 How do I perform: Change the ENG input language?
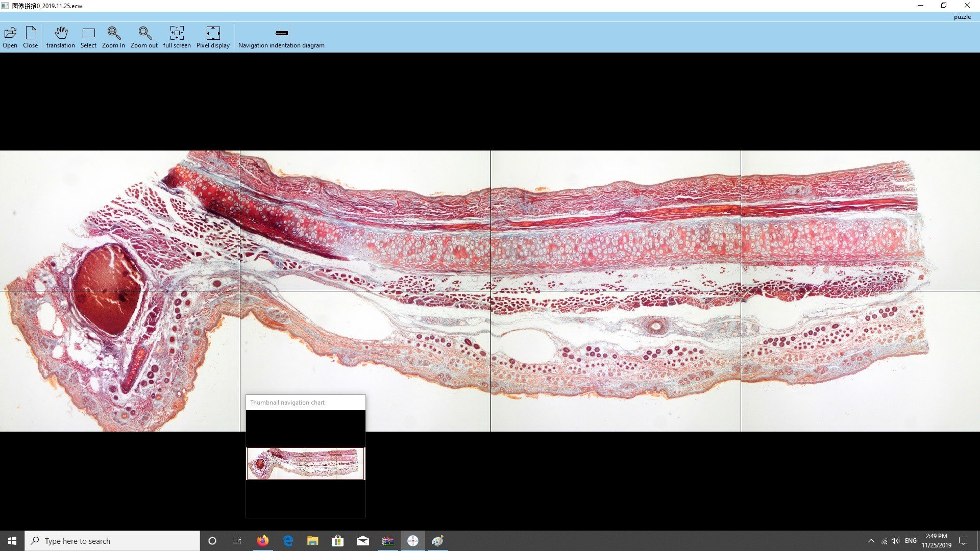point(911,541)
